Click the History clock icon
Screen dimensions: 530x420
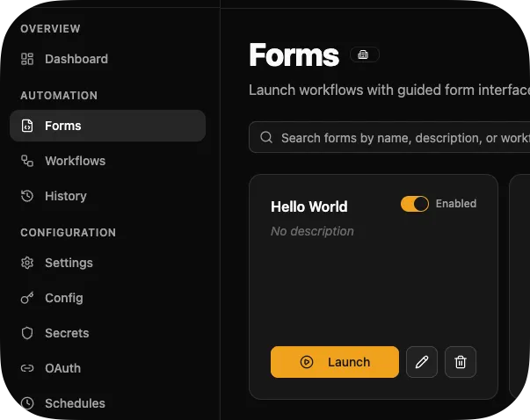click(x=27, y=196)
